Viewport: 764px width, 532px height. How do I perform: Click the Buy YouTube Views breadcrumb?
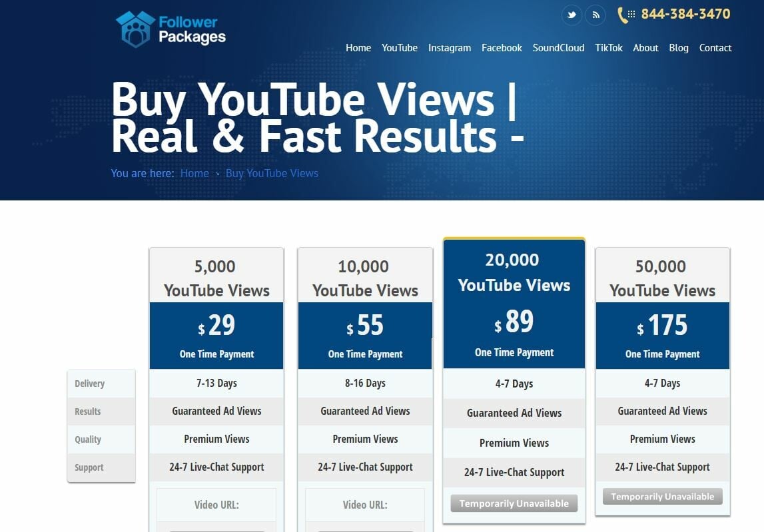(x=272, y=173)
